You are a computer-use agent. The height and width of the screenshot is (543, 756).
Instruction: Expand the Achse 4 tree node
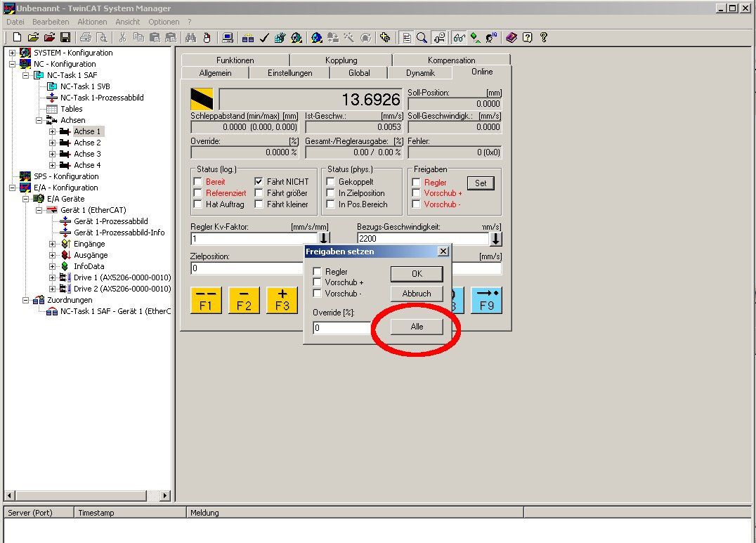[52, 165]
